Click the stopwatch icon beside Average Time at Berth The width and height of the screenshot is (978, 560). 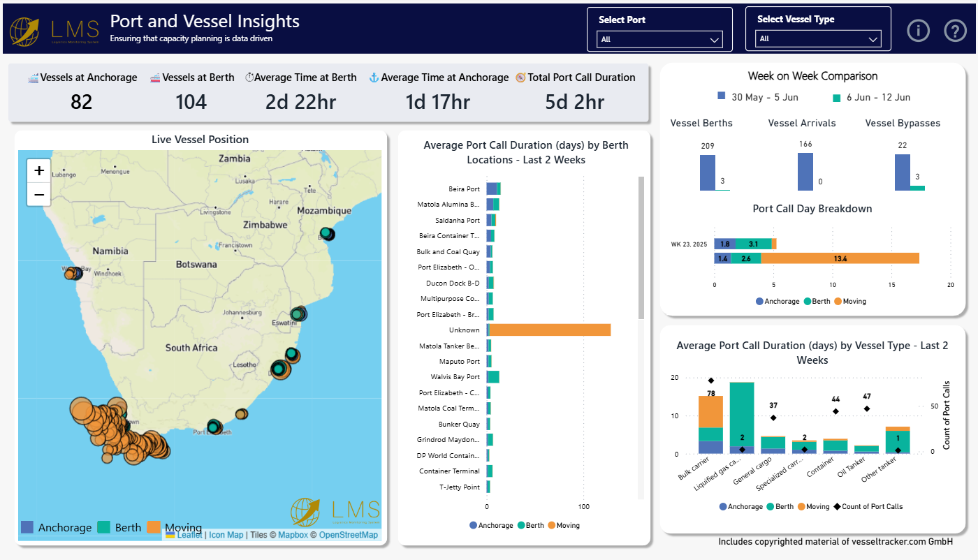pos(249,78)
